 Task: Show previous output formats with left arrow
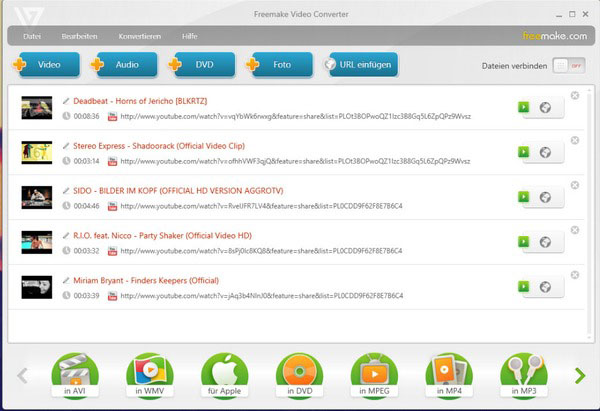pos(23,375)
